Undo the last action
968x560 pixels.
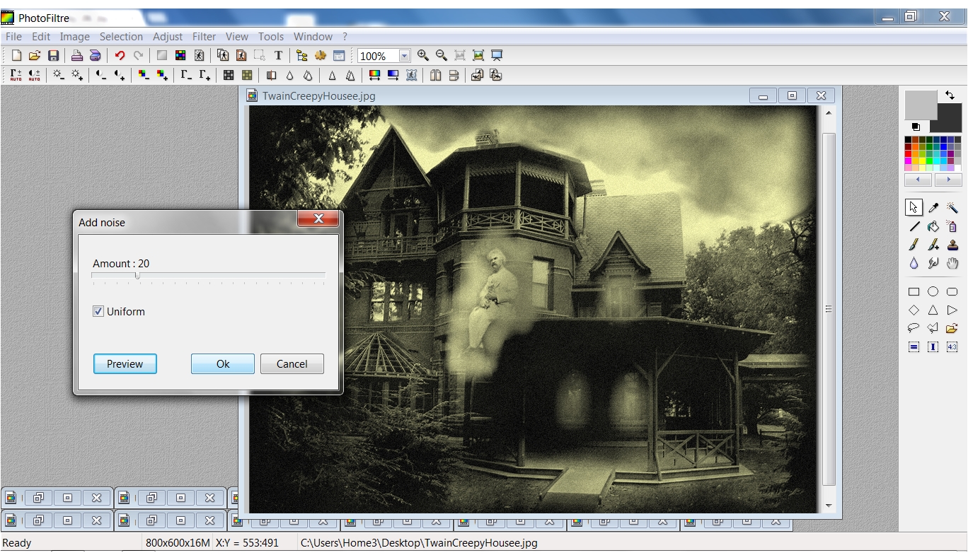120,56
